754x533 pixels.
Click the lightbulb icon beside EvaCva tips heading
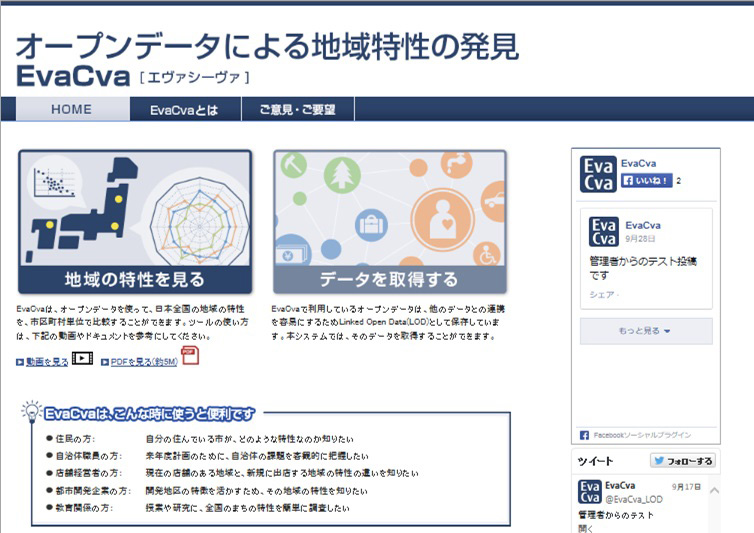pyautogui.click(x=32, y=412)
